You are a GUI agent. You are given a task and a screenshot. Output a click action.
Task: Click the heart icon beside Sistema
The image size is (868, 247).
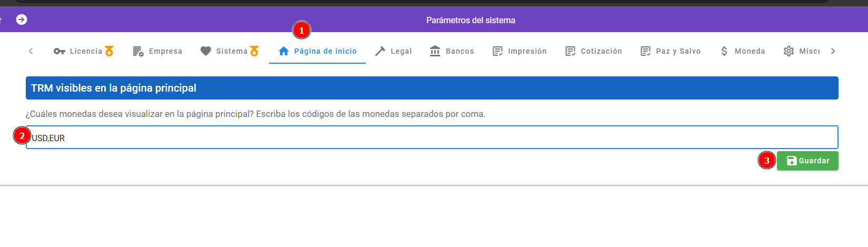206,51
